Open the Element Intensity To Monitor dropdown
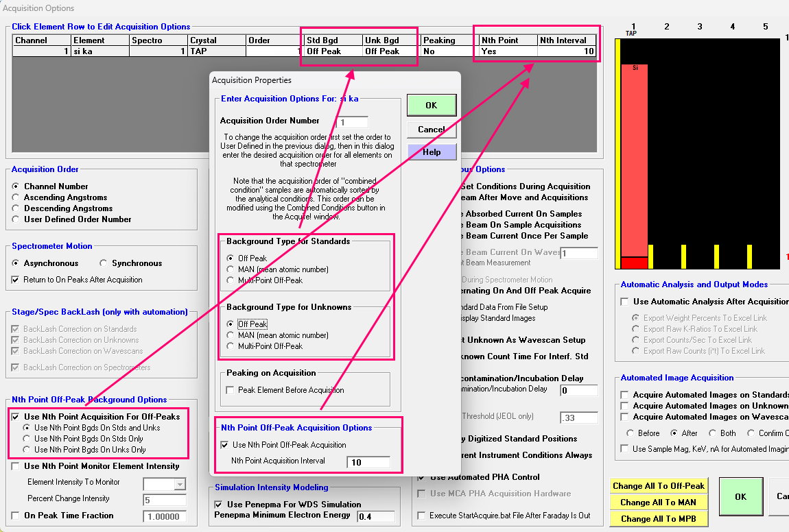This screenshot has width=789, height=532. pos(180,484)
